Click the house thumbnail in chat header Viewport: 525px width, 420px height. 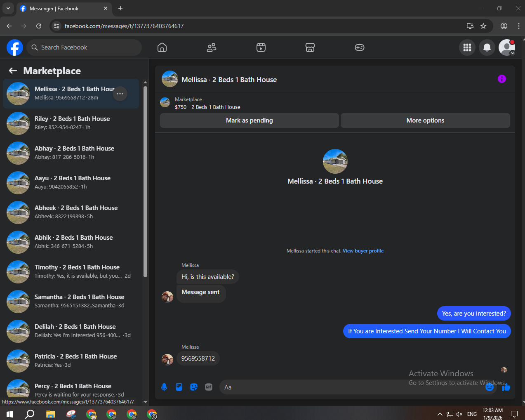tap(170, 79)
